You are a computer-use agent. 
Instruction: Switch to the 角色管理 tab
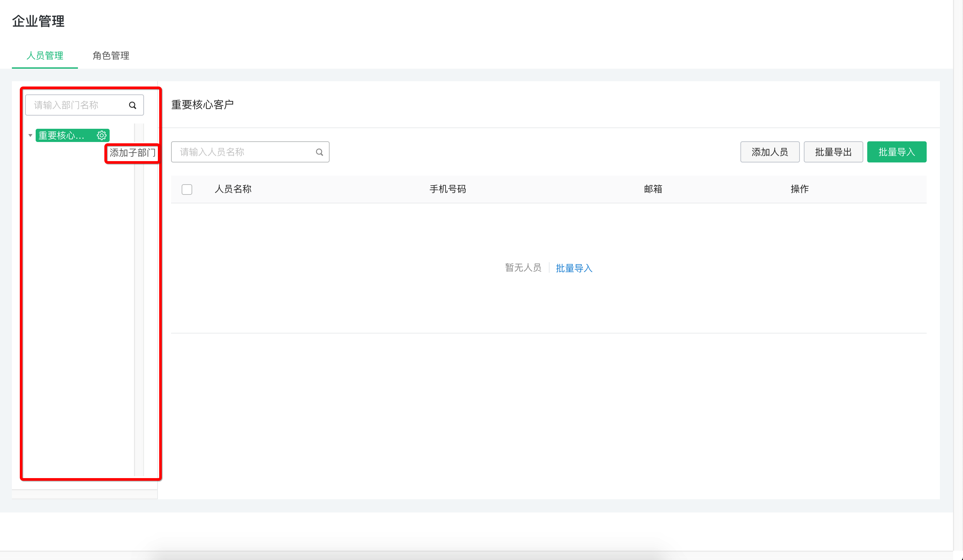[111, 56]
